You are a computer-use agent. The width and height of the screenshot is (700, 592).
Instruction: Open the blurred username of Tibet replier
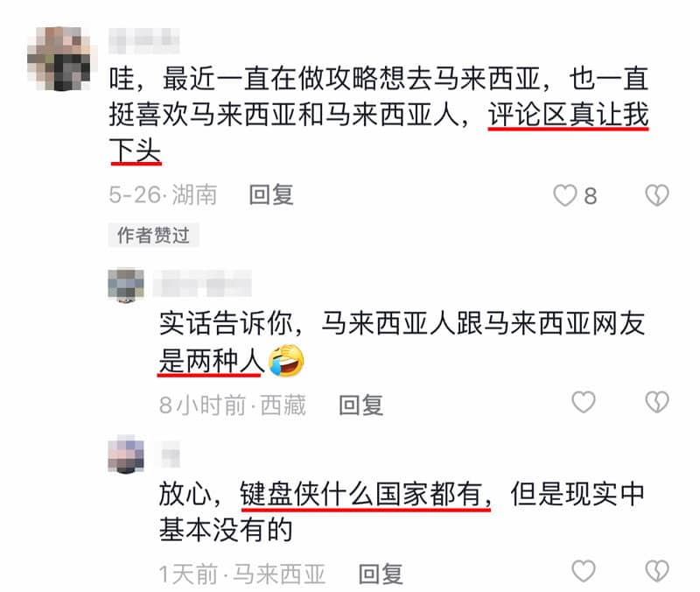click(202, 283)
